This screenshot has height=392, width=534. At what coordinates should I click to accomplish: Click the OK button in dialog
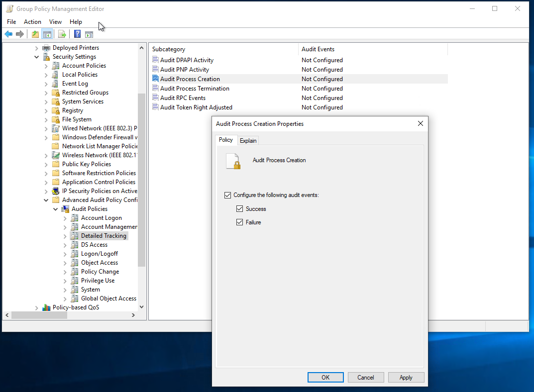point(325,377)
